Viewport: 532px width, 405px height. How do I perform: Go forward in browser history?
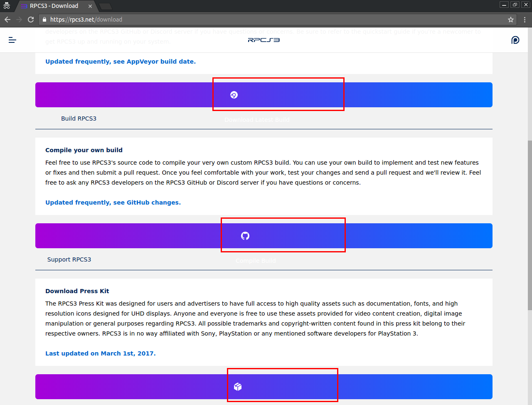pyautogui.click(x=19, y=20)
